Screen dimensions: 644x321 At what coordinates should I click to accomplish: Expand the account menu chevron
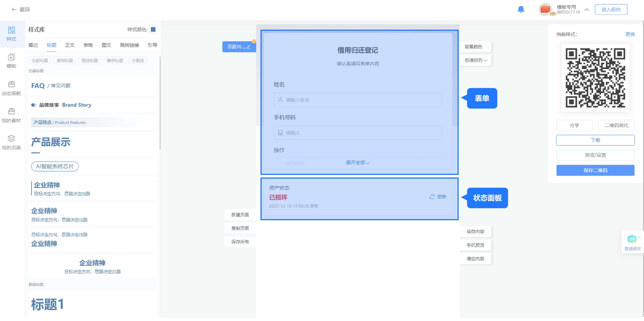[x=587, y=10]
